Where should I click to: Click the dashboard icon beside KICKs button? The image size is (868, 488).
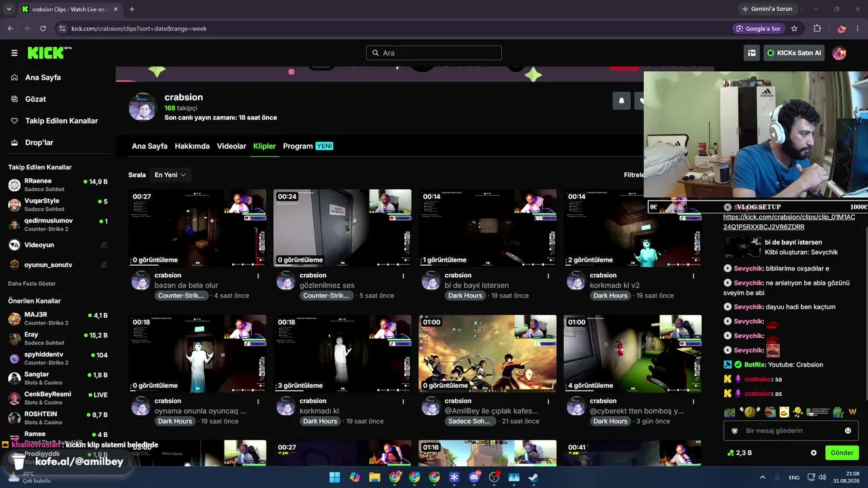(751, 53)
